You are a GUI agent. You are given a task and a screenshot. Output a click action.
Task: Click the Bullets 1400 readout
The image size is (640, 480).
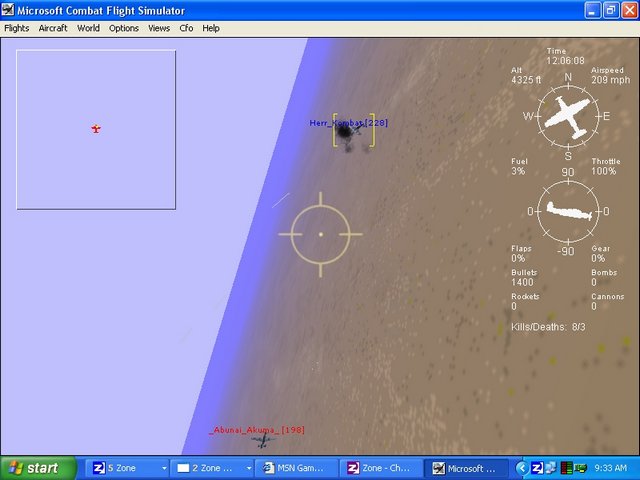click(524, 278)
